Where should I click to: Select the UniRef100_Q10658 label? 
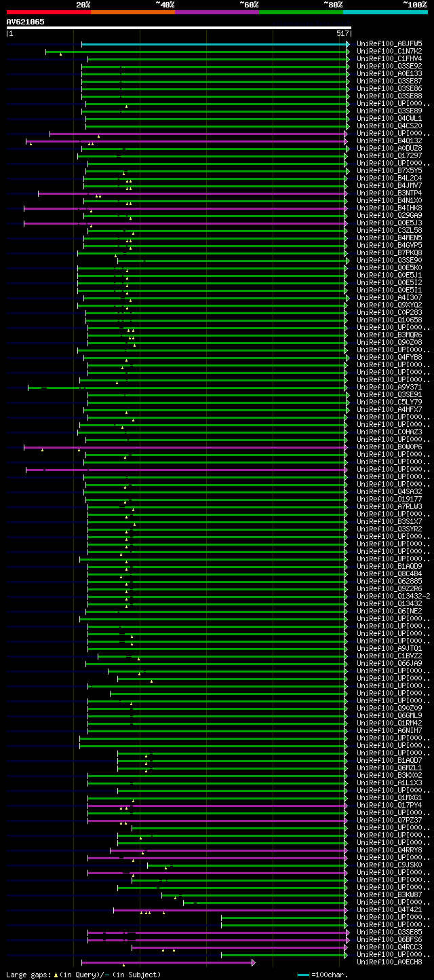[389, 320]
